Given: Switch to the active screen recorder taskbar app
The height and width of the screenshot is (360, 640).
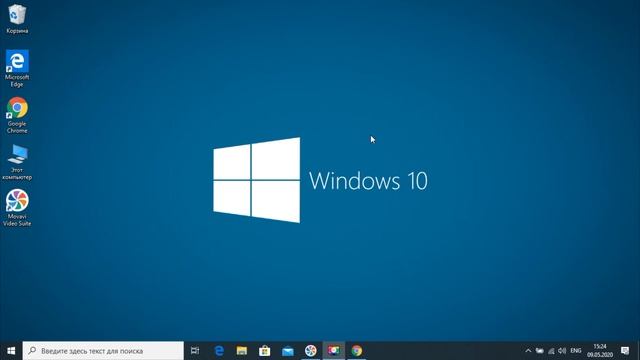Looking at the screenshot, I should tap(333, 351).
